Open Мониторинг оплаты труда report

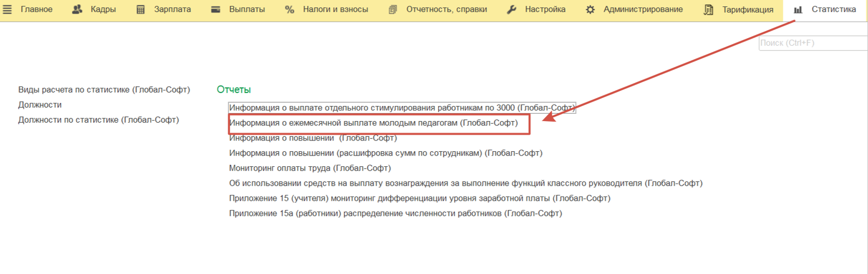[x=310, y=168]
